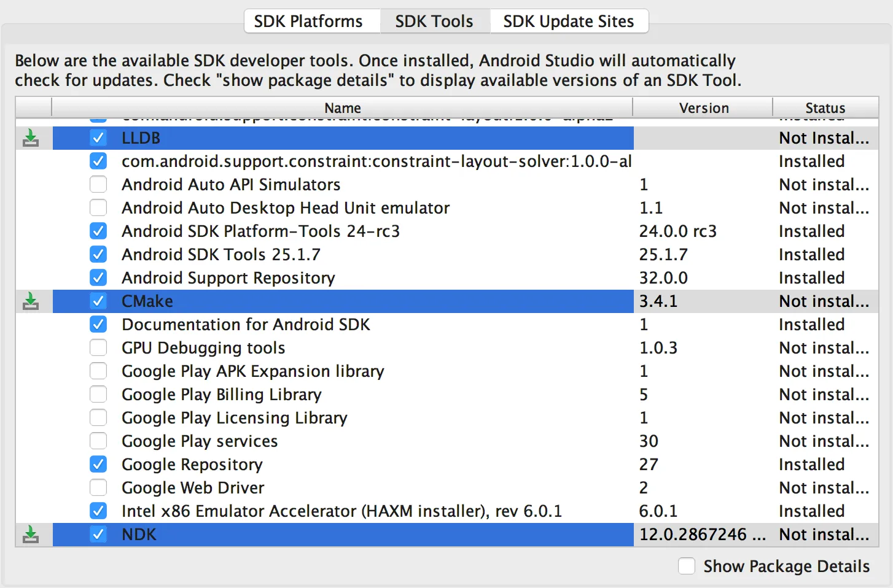Image resolution: width=893 pixels, height=588 pixels.
Task: Enable the Show Package Details checkbox
Action: coord(687,566)
